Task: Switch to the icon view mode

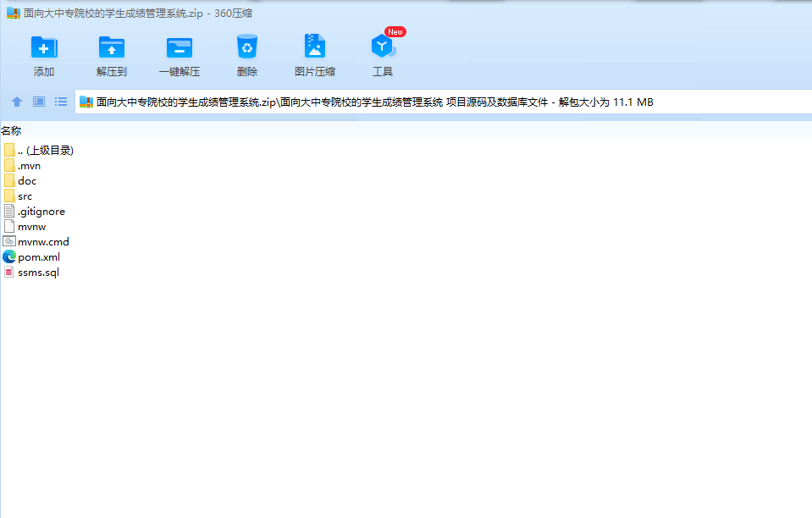Action: click(39, 102)
